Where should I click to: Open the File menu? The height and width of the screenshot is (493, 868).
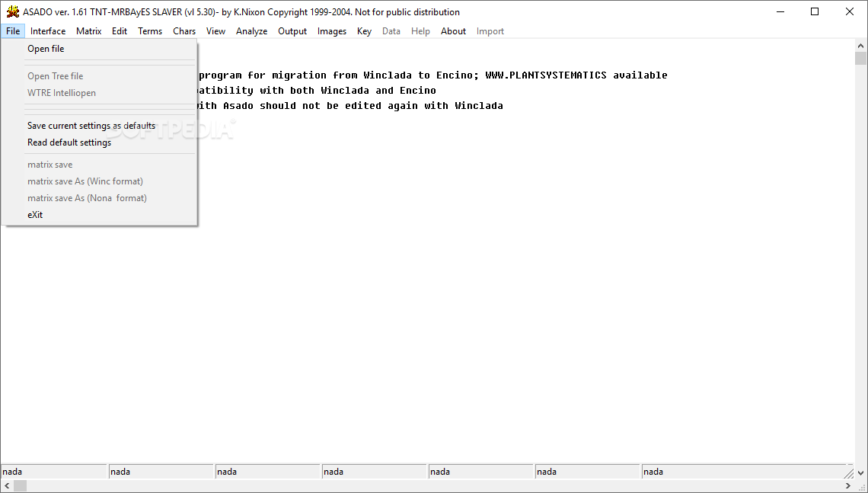13,31
